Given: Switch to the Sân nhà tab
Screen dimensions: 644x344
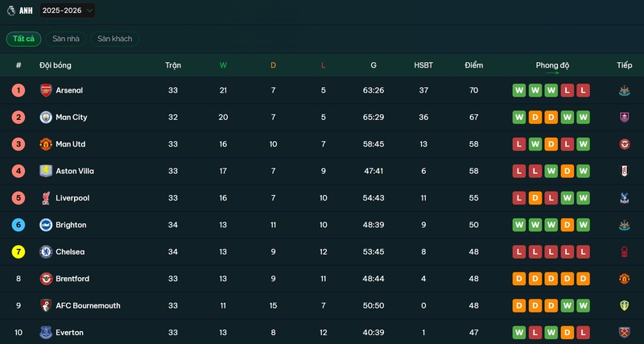Looking at the screenshot, I should point(66,39).
